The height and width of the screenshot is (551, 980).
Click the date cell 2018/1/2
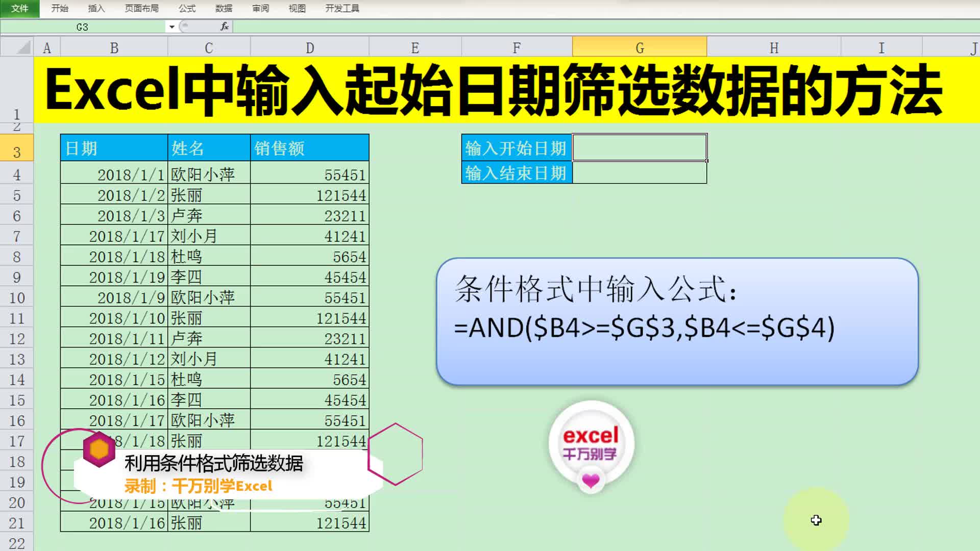pyautogui.click(x=114, y=195)
